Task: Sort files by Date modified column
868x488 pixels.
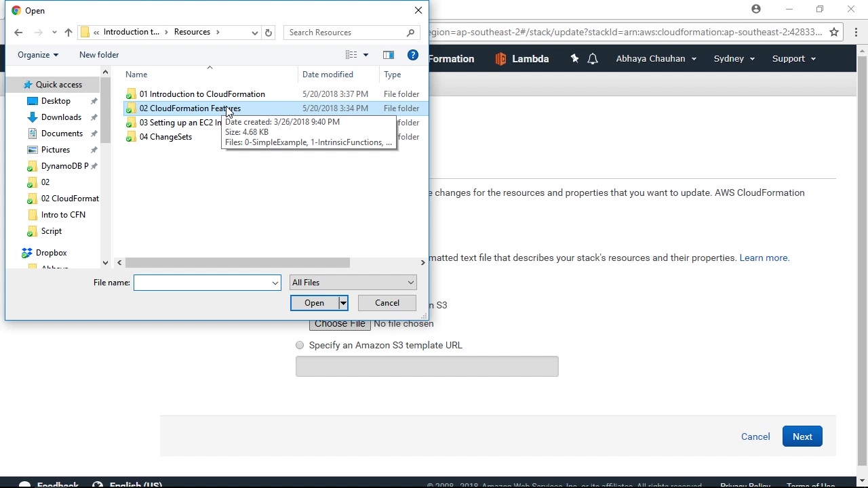Action: pos(328,75)
